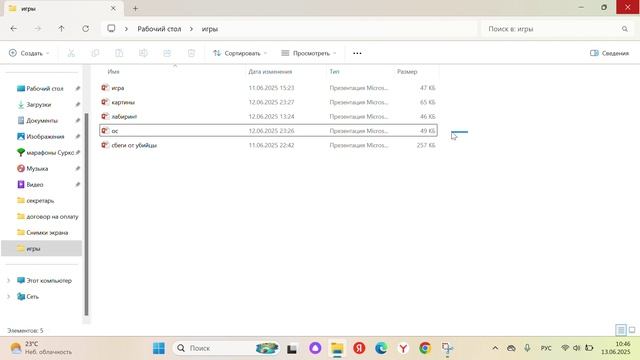The width and height of the screenshot is (640, 360).
Task: Sort by Дата изменения column header
Action: (270, 71)
